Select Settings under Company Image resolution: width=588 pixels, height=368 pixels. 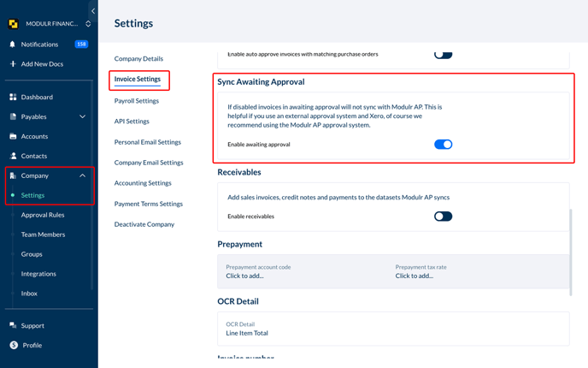tap(32, 195)
